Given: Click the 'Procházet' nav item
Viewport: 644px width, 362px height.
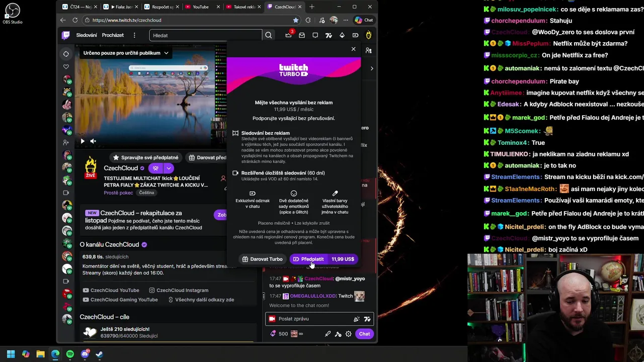Looking at the screenshot, I should tap(113, 35).
